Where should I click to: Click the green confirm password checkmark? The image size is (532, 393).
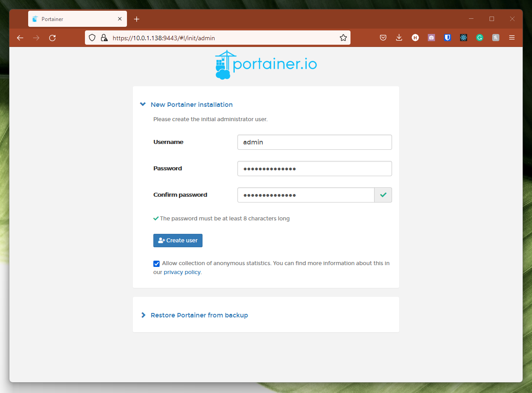coord(383,195)
